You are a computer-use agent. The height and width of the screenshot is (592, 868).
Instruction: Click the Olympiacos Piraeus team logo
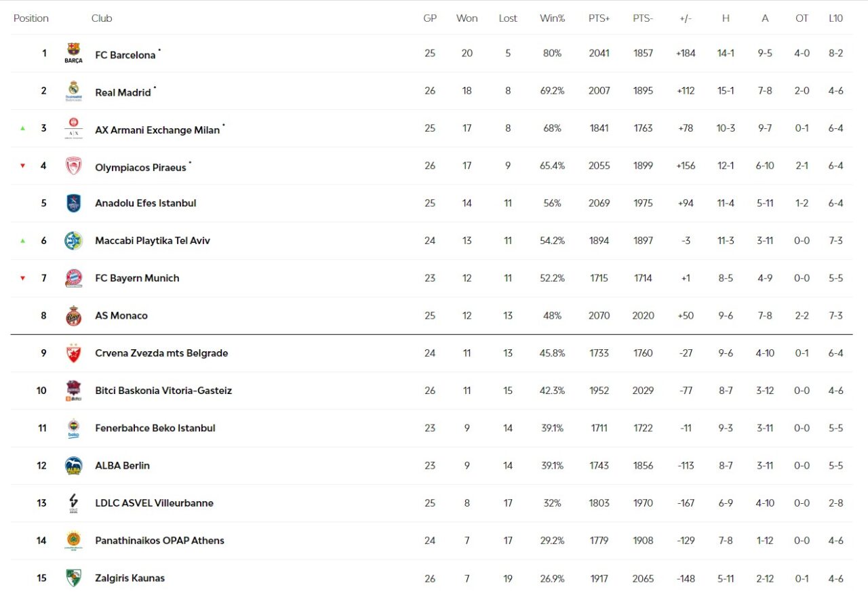tap(73, 166)
